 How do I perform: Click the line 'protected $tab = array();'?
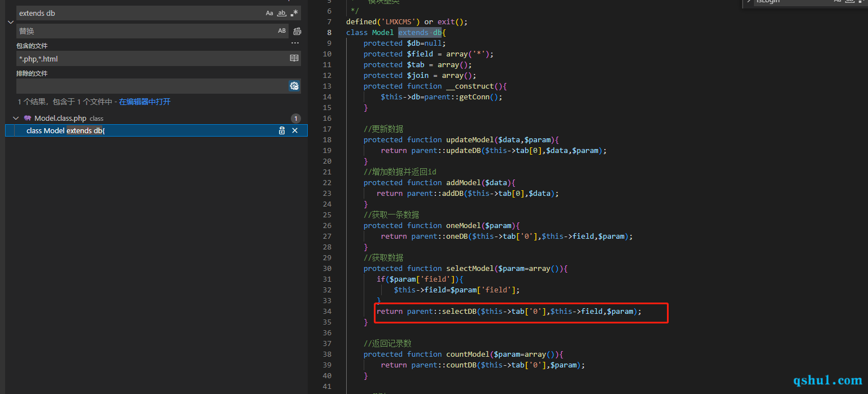[418, 65]
